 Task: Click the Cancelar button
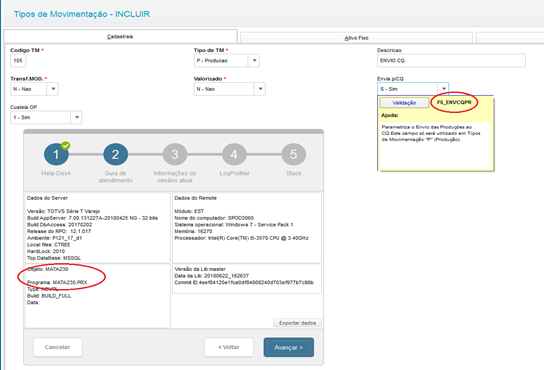[x=58, y=347]
